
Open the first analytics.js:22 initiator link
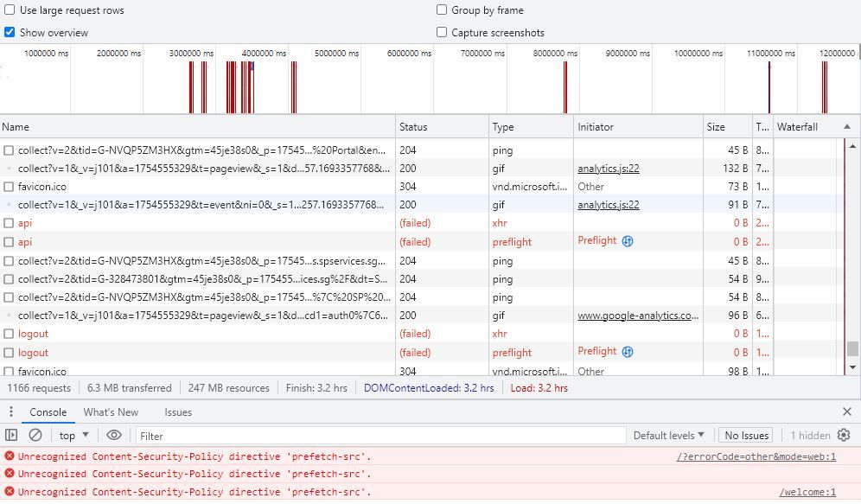(609, 169)
